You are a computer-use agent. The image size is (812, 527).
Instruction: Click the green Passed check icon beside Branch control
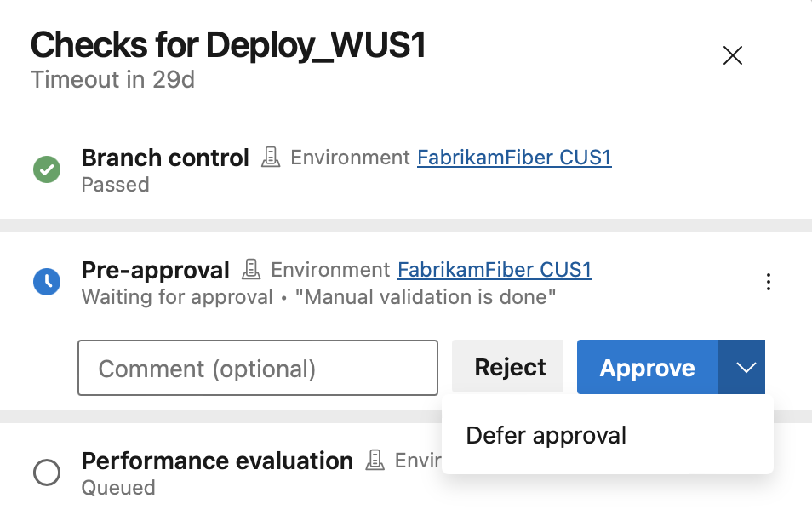tap(46, 169)
